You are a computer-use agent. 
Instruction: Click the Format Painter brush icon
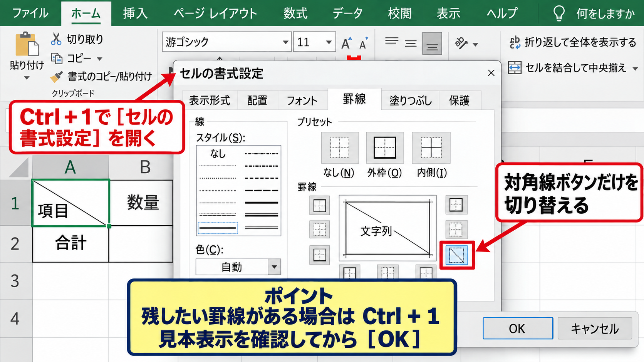(x=56, y=77)
